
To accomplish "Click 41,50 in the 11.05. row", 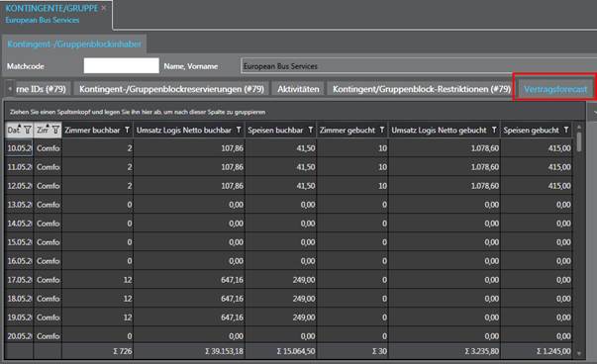I will (281, 167).
